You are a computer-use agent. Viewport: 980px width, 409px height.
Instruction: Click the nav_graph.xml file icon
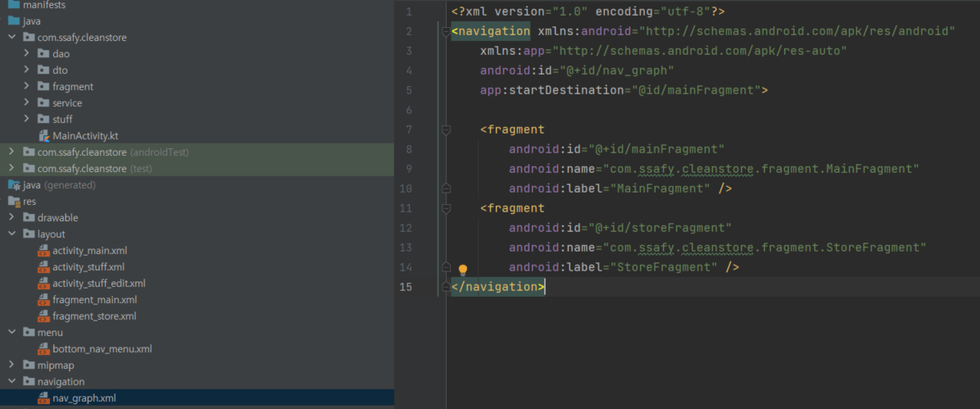(43, 398)
